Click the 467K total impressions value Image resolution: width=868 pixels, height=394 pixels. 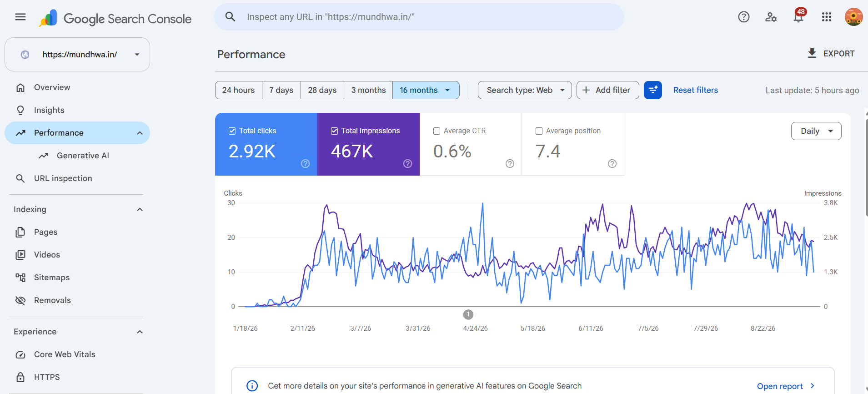pyautogui.click(x=352, y=151)
